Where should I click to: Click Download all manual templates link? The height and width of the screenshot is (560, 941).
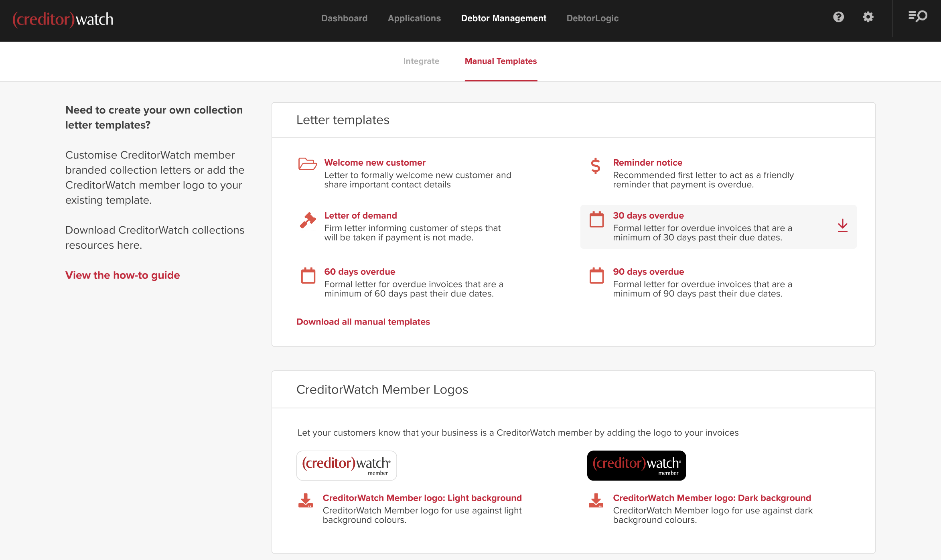tap(363, 322)
